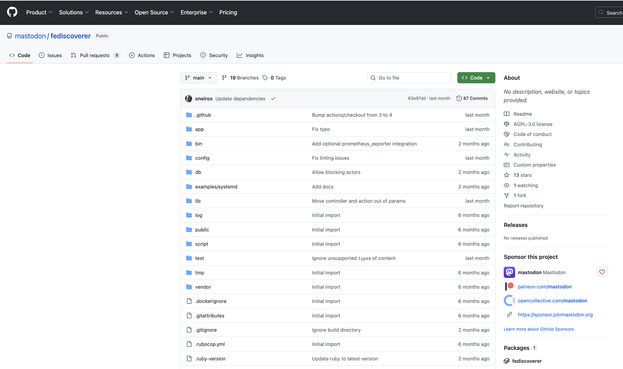
Task: Open Custom properties link
Action: pos(534,165)
